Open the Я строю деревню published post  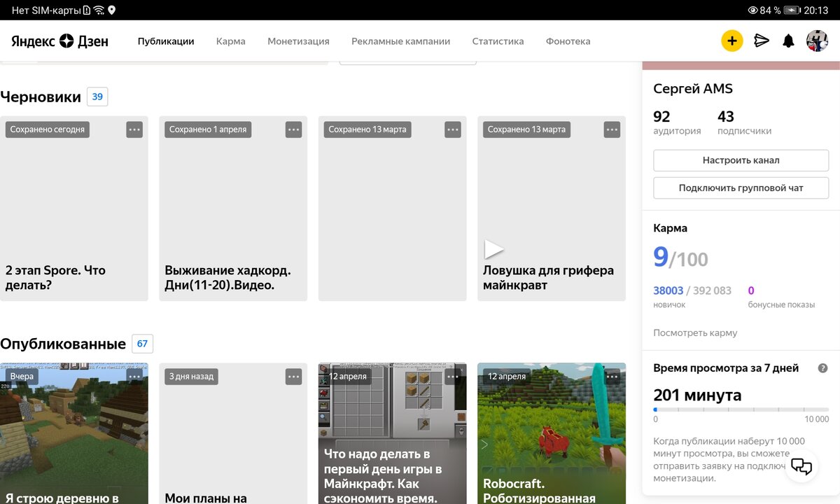[74, 433]
